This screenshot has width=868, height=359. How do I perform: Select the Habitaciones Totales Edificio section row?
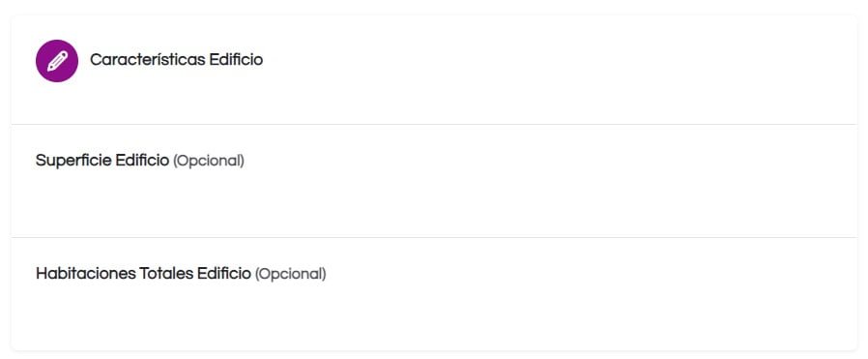point(434,294)
